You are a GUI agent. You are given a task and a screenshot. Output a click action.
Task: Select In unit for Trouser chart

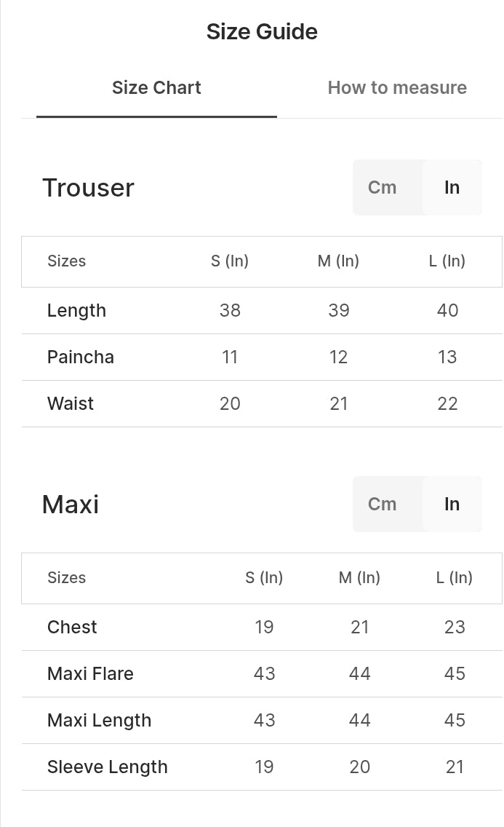tap(452, 188)
